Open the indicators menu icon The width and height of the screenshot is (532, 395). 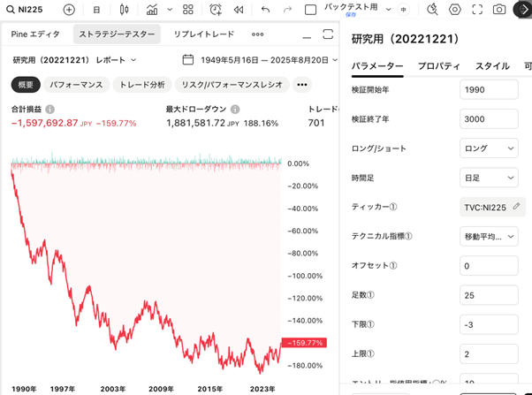point(152,10)
